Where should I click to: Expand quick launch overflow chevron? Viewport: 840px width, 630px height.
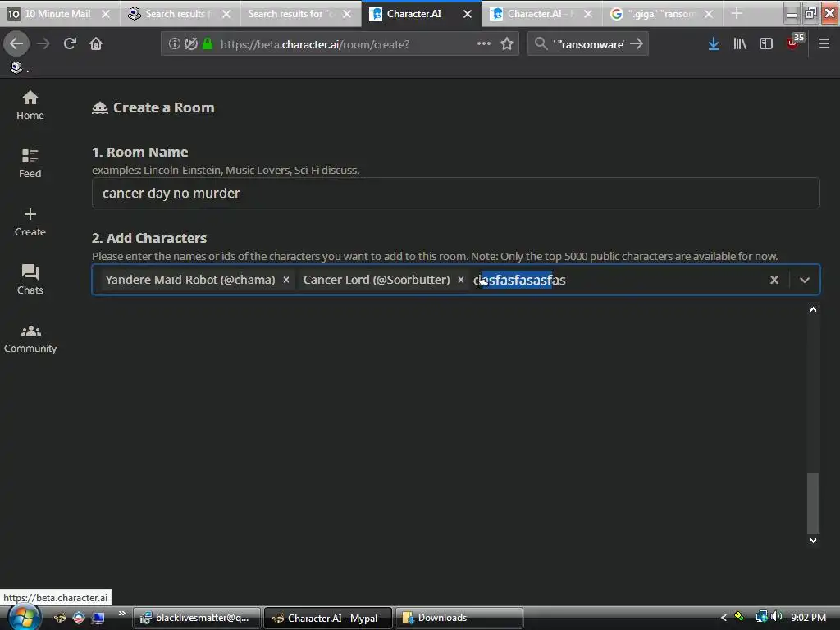(x=122, y=614)
